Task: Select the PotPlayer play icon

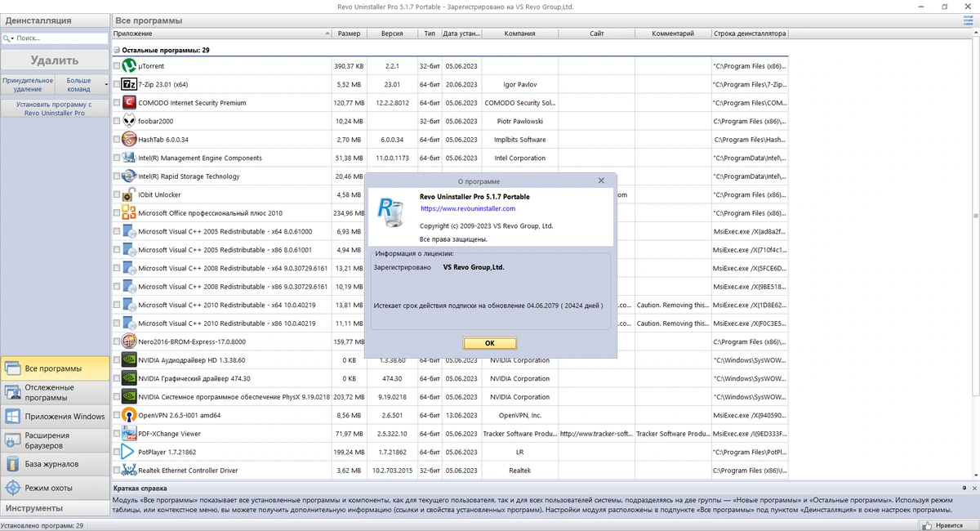Action: click(129, 452)
